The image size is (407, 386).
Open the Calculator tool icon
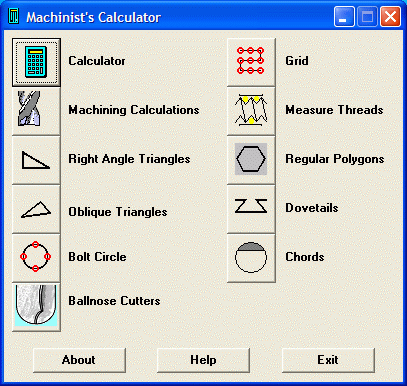[x=36, y=62]
